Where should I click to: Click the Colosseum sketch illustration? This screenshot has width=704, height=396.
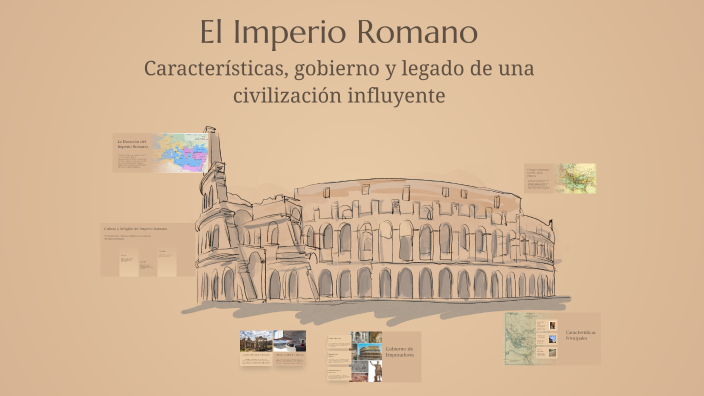pyautogui.click(x=375, y=227)
